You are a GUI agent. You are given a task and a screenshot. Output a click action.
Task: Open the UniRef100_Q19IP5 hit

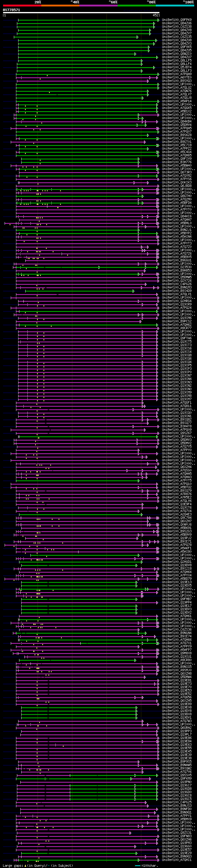click(177, 365)
